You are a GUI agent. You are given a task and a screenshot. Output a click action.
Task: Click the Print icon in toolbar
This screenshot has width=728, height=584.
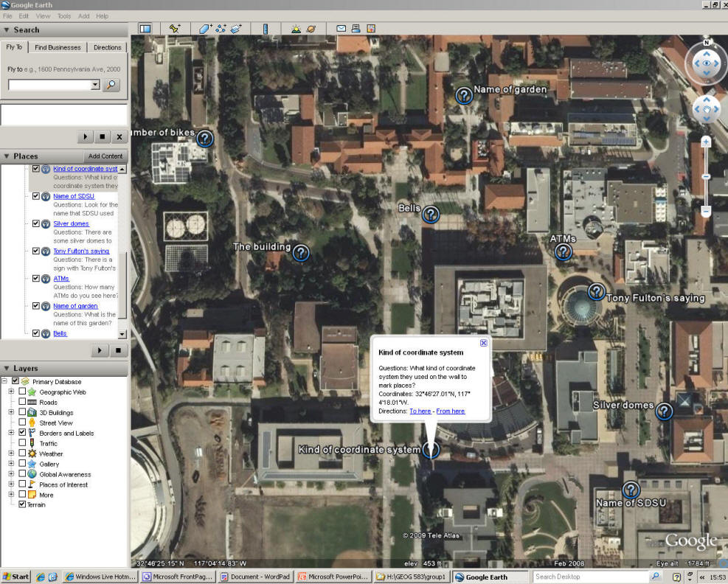click(x=356, y=28)
